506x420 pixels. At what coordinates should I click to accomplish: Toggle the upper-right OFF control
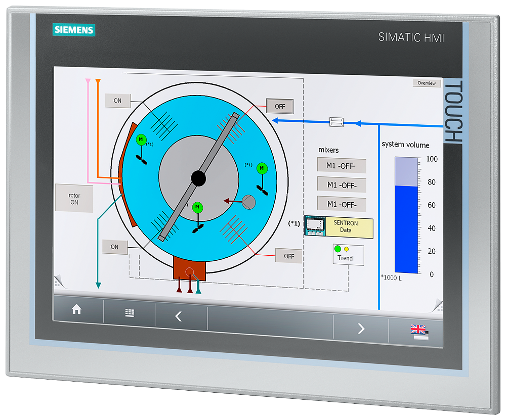pyautogui.click(x=279, y=106)
